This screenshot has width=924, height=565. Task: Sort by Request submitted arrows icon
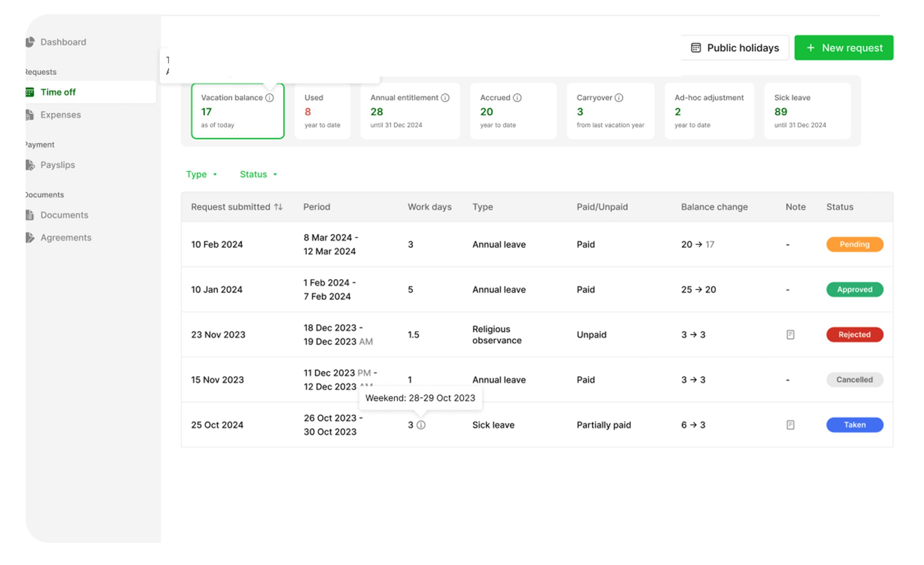(278, 207)
